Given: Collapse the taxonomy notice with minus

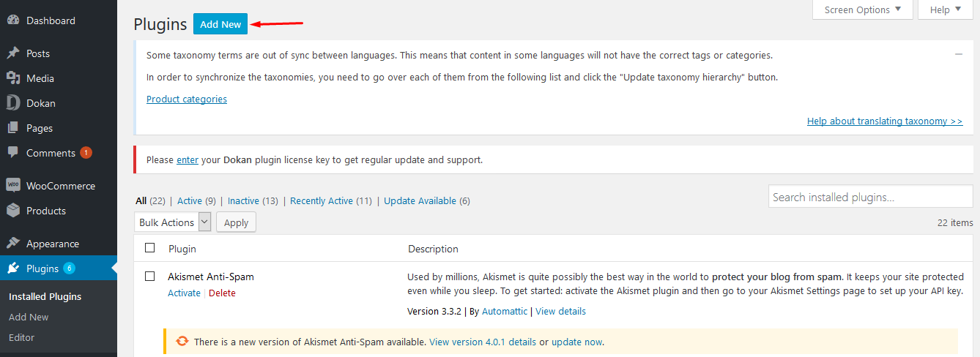Looking at the screenshot, I should (958, 54).
